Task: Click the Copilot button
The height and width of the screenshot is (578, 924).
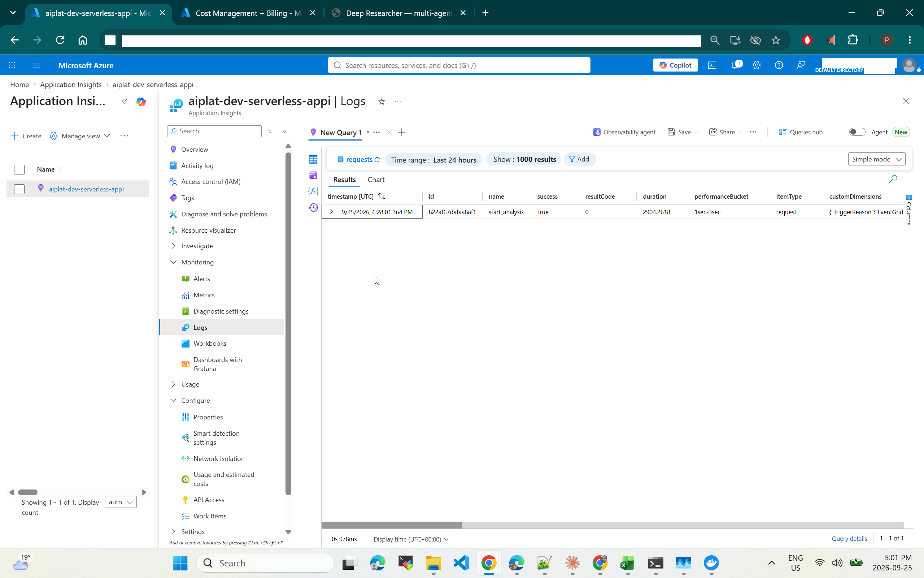Action: (x=675, y=65)
